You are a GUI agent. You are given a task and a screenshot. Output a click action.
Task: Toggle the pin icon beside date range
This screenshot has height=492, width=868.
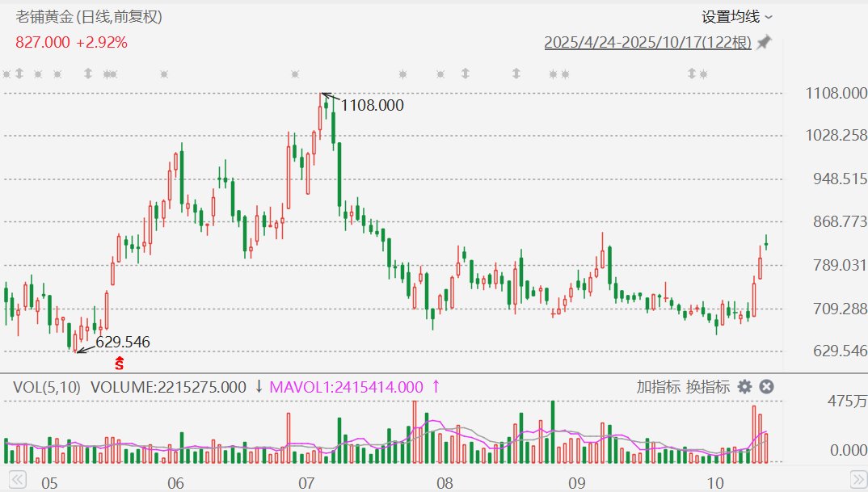point(764,42)
